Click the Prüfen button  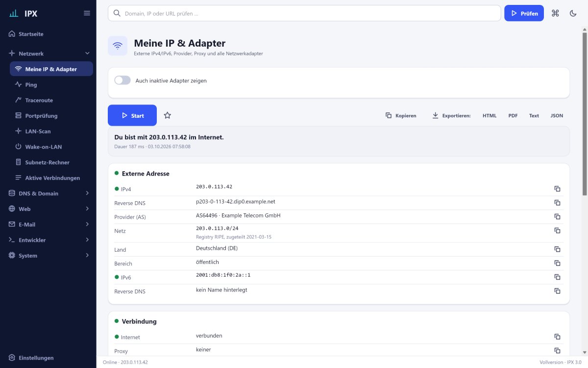524,13
